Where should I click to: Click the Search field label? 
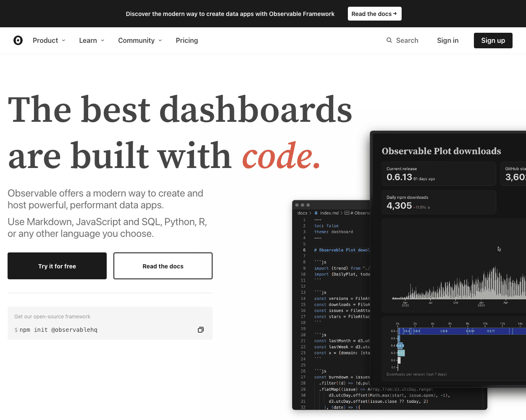click(407, 40)
